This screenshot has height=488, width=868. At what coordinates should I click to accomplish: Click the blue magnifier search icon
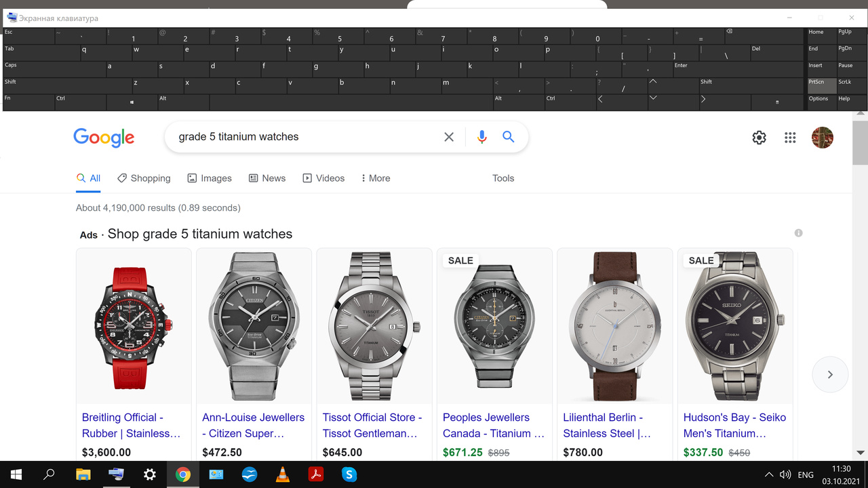[x=509, y=137]
